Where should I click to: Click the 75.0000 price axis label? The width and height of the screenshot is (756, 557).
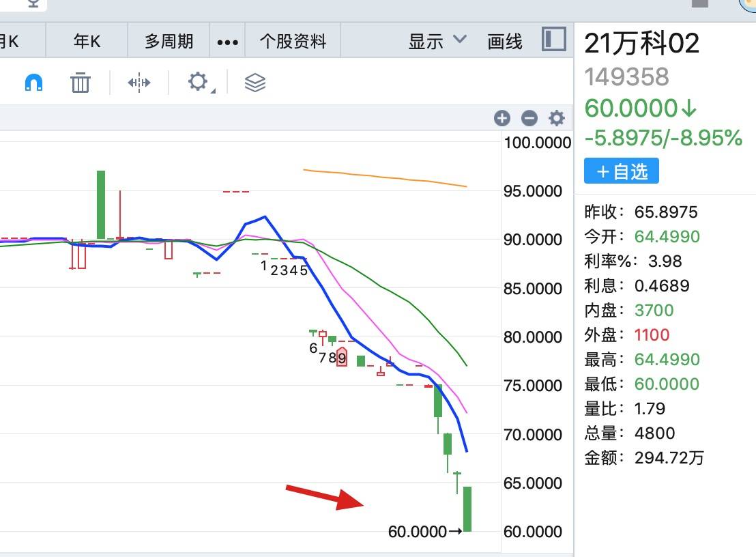(533, 385)
